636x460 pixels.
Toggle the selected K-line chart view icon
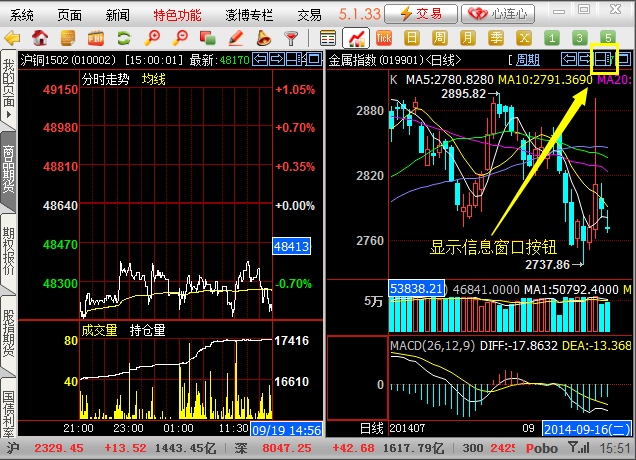pos(355,38)
